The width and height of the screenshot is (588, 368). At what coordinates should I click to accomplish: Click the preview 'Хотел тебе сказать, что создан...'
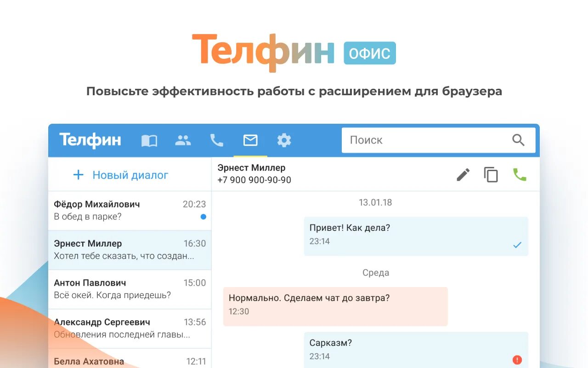[x=124, y=256]
